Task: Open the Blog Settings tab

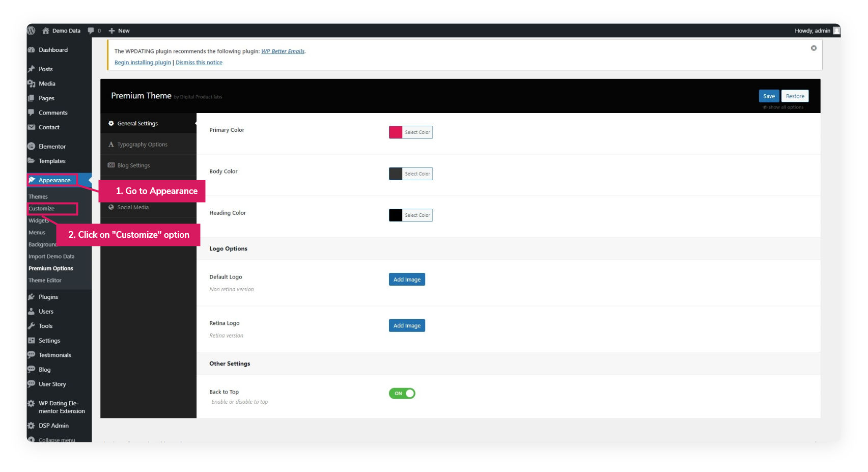Action: click(148, 165)
